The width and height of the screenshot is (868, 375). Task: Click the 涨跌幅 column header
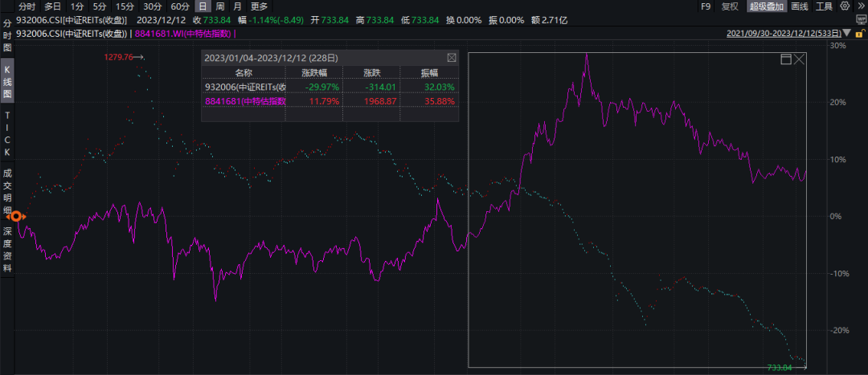[314, 72]
